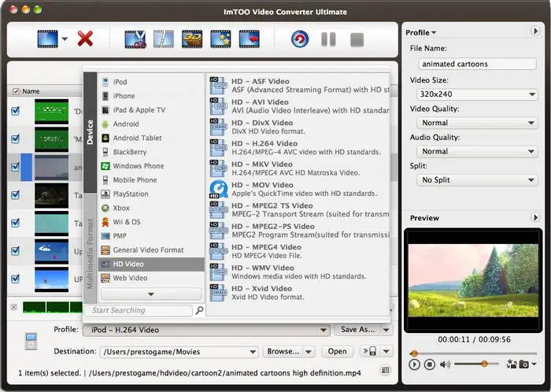Open the Audio Quality dropdown
The height and width of the screenshot is (392, 551).
[x=477, y=151]
